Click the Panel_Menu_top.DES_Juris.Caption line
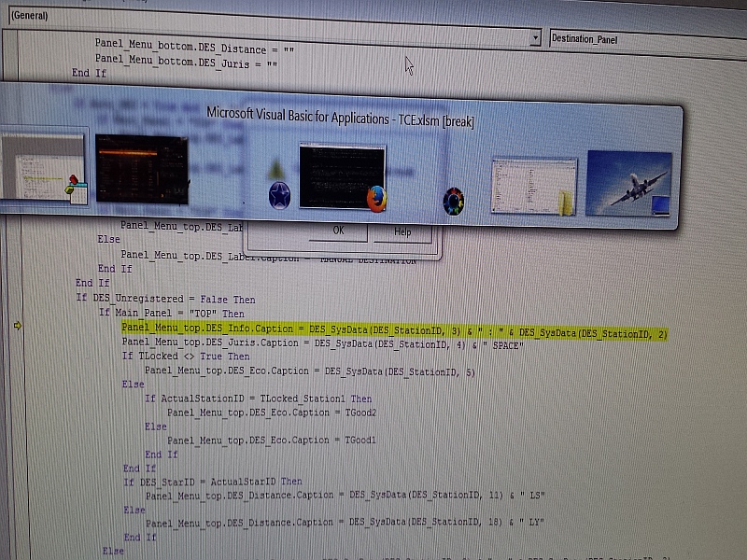 point(322,343)
